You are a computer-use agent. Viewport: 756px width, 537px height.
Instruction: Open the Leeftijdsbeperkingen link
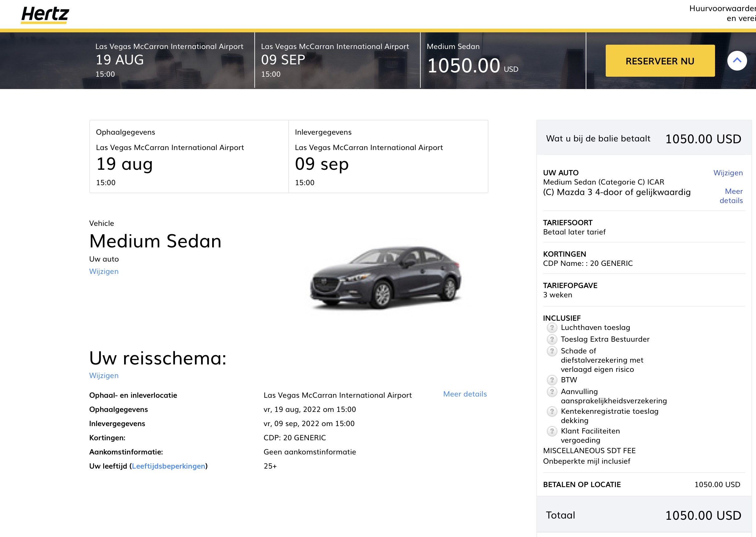click(168, 466)
